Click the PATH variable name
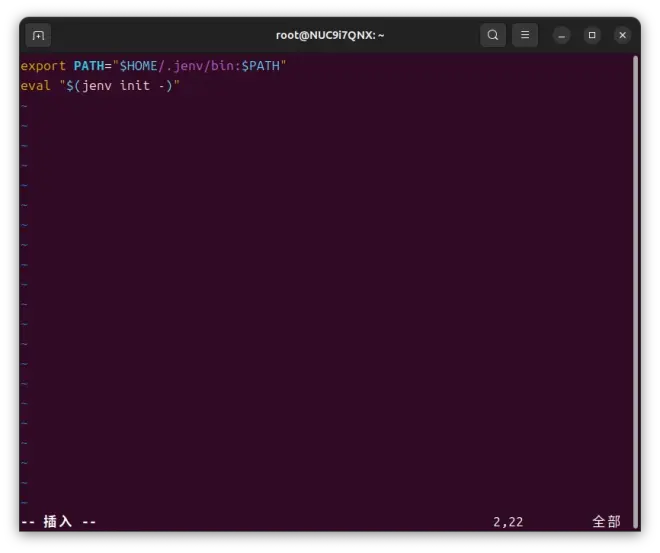 pos(89,66)
